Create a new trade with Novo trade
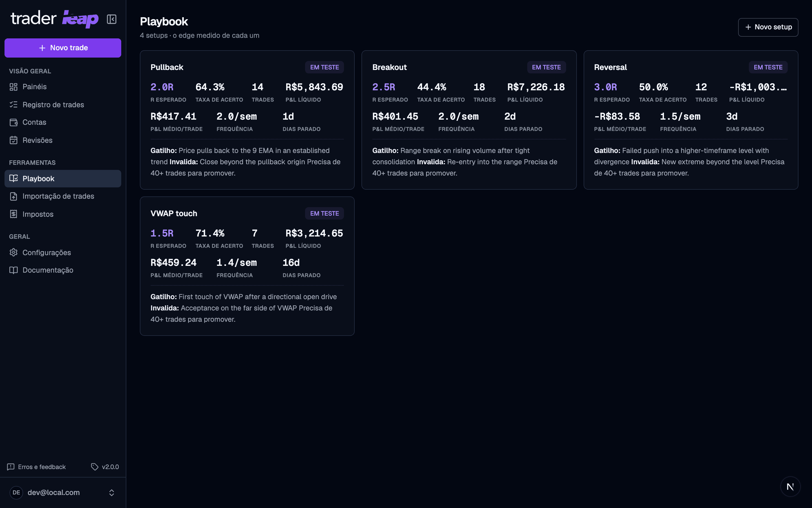The height and width of the screenshot is (508, 812). coord(63,48)
